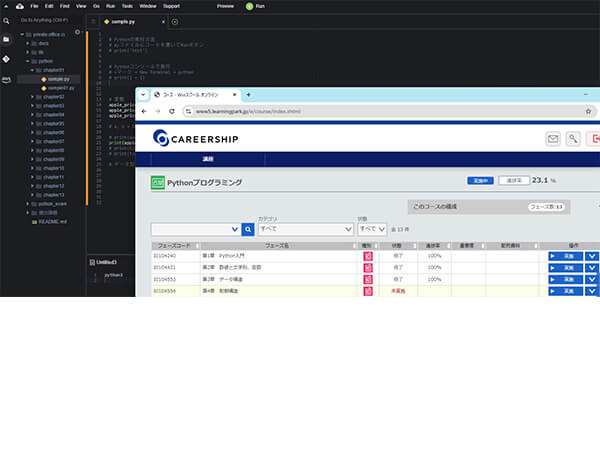Open the Cloud9 search sidebar icon
Image resolution: width=600 pixels, height=450 pixels.
[x=7, y=21]
